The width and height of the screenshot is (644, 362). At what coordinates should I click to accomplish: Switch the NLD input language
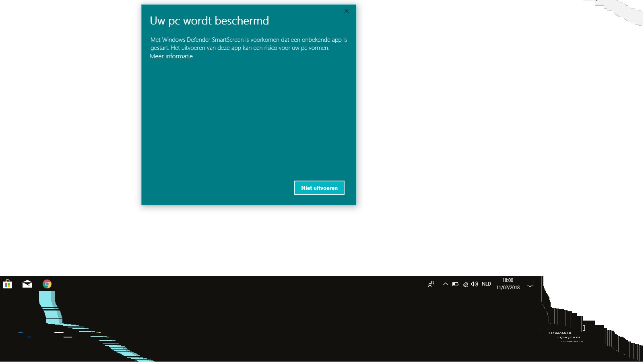[x=486, y=284]
